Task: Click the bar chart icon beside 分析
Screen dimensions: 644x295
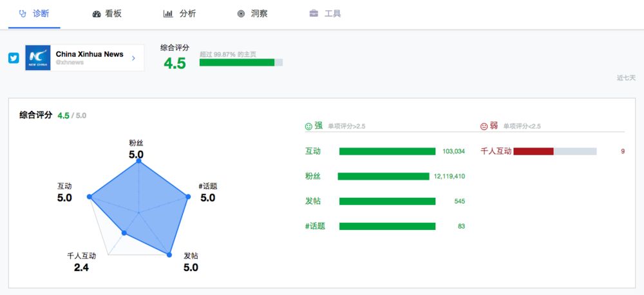Action: 168,14
